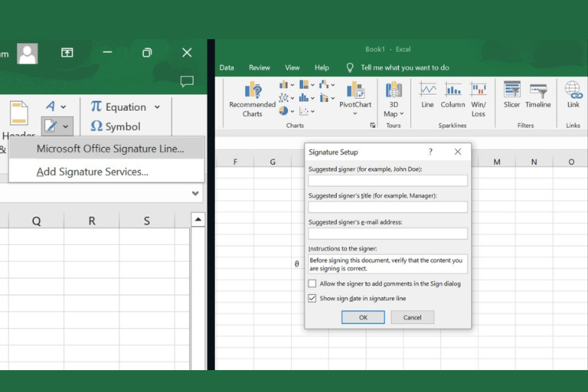Select column R header
588x392 pixels.
pyautogui.click(x=91, y=221)
